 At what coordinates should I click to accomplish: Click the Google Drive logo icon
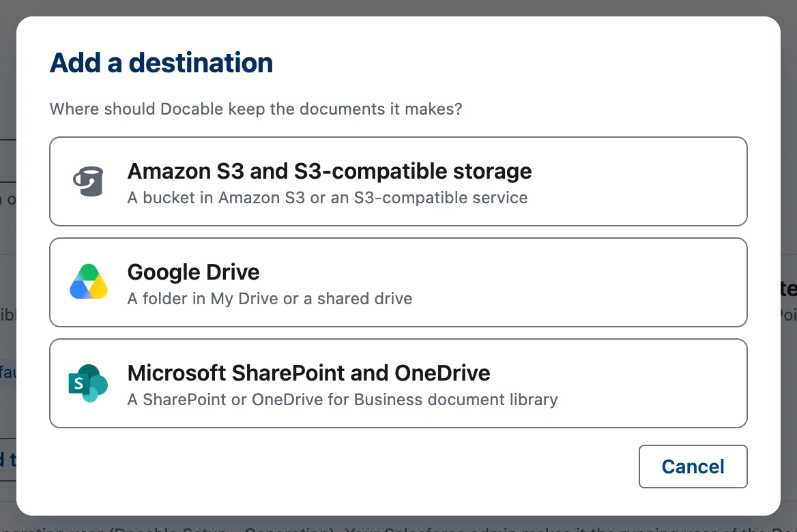coord(89,282)
